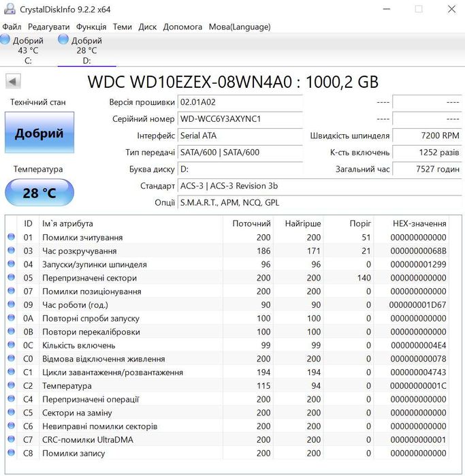Select the Невиправні помилки секторів row
465x476 pixels.
(x=227, y=426)
